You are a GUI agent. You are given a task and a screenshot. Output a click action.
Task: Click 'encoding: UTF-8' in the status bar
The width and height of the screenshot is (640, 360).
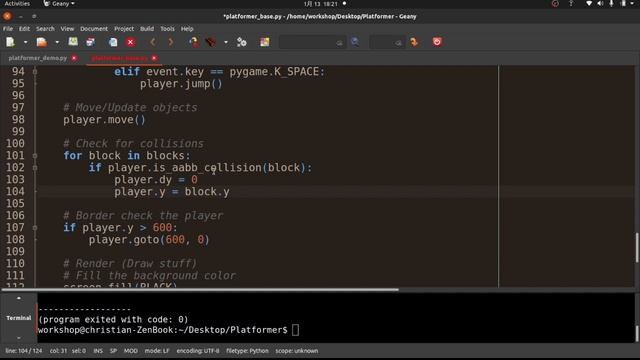click(198, 351)
